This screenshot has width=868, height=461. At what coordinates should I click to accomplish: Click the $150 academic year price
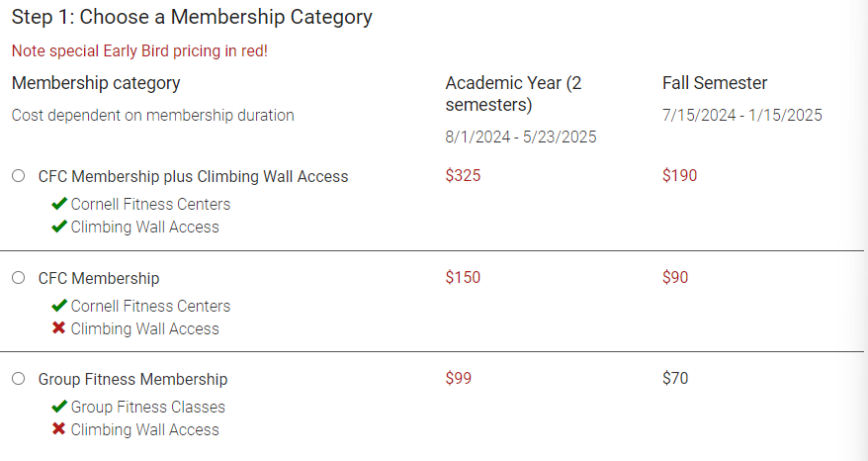pyautogui.click(x=463, y=277)
